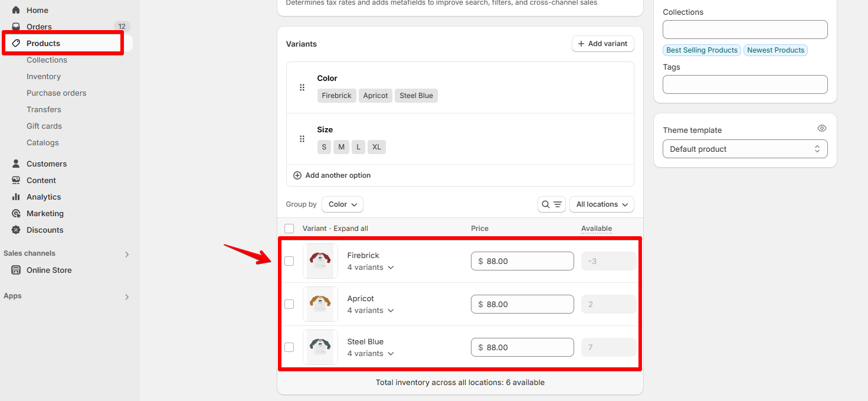Open the Group by Color dropdown

click(x=342, y=204)
